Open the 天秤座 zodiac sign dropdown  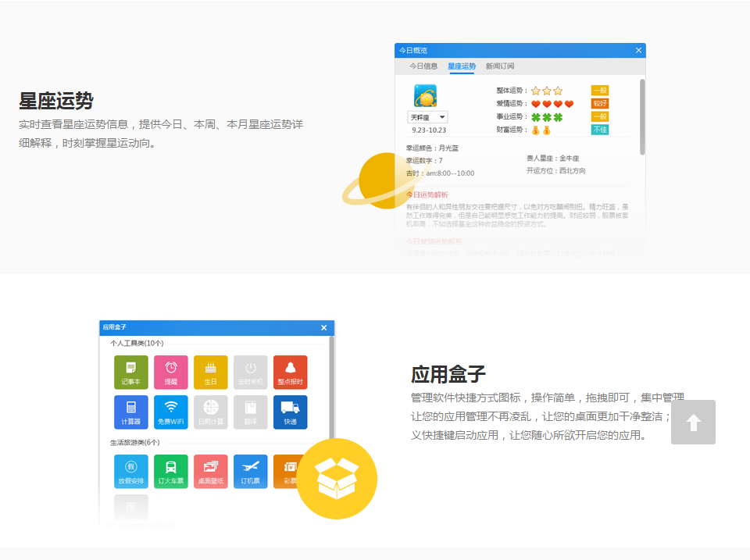point(427,117)
